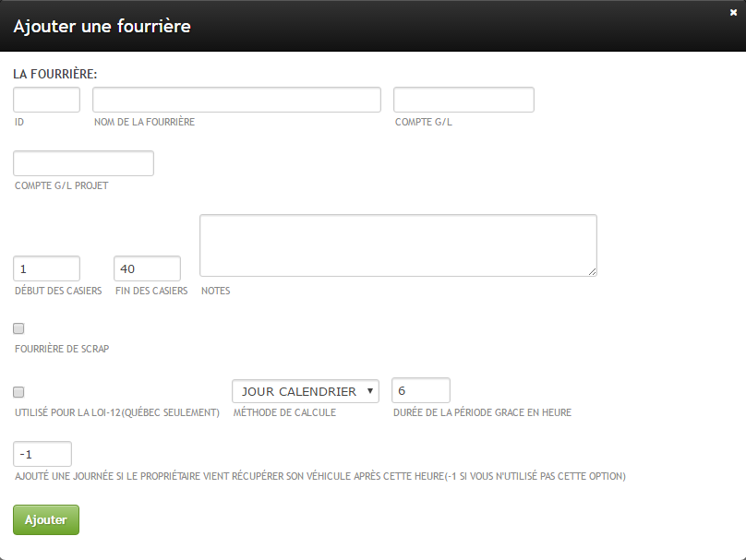The width and height of the screenshot is (746, 560).
Task: Click the LA FOURRIÈRE section heading
Action: pyautogui.click(x=55, y=73)
